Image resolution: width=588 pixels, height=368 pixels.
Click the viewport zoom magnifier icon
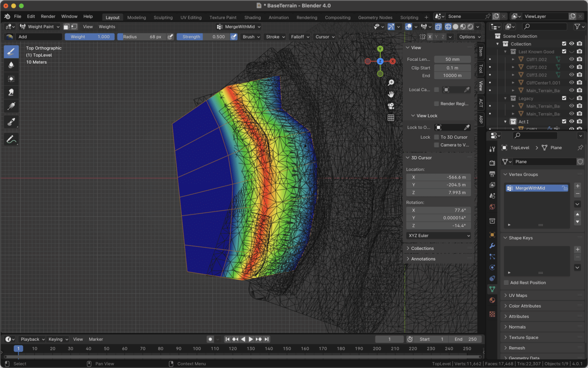tap(391, 82)
